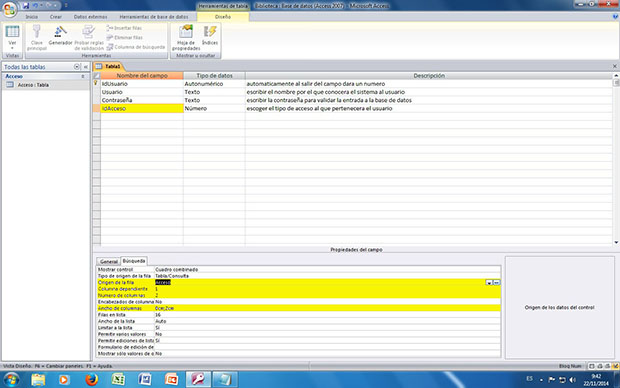The height and width of the screenshot is (388, 620).
Task: Click the Mostrar control property value
Action: pos(327,269)
